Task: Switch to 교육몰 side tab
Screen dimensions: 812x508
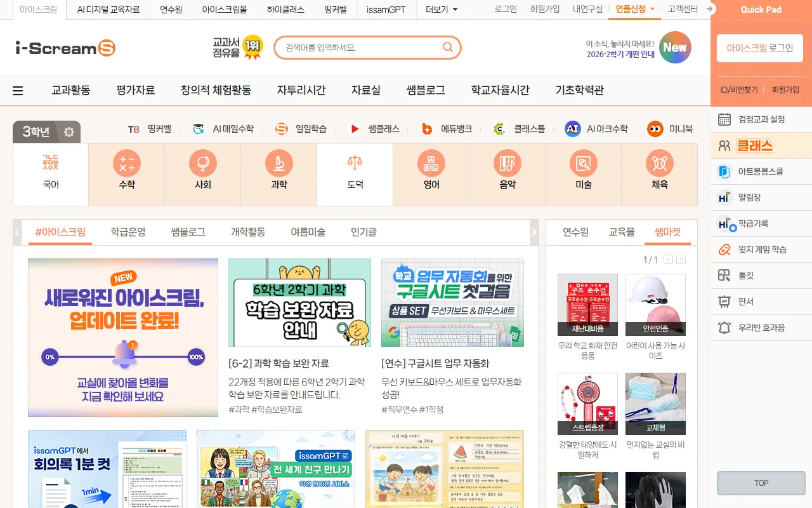Action: [622, 232]
